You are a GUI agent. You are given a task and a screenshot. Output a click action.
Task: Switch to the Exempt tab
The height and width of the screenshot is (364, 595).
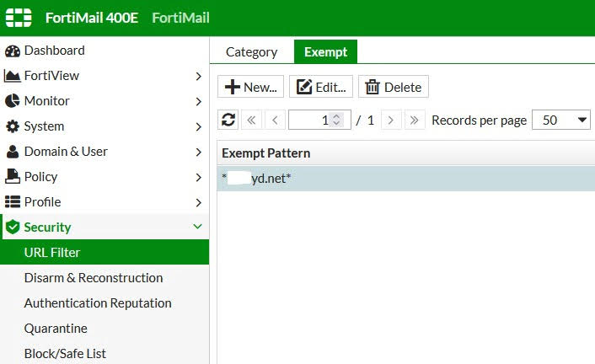(325, 51)
